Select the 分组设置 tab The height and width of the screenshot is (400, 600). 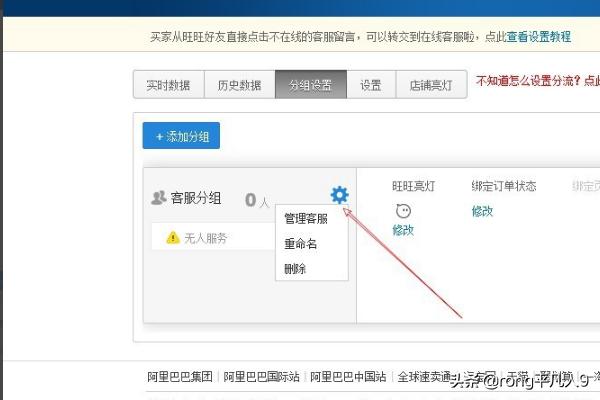click(x=311, y=85)
